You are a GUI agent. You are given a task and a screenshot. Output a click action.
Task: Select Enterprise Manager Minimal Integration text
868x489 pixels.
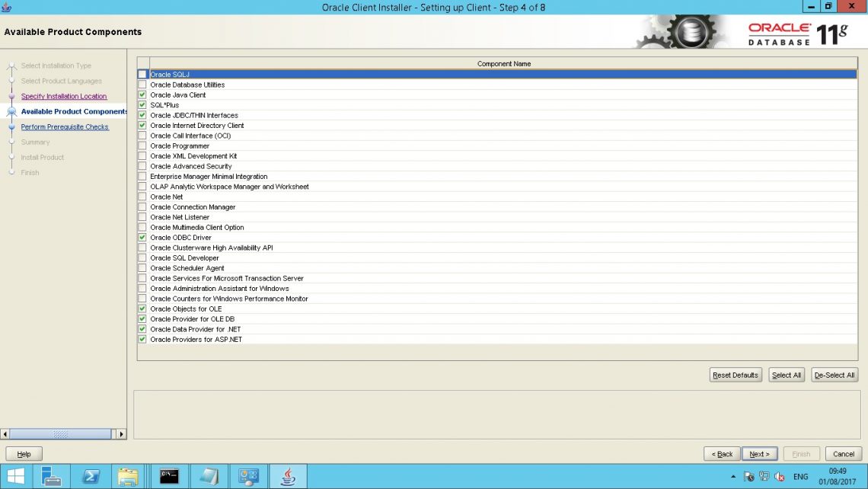[209, 177]
